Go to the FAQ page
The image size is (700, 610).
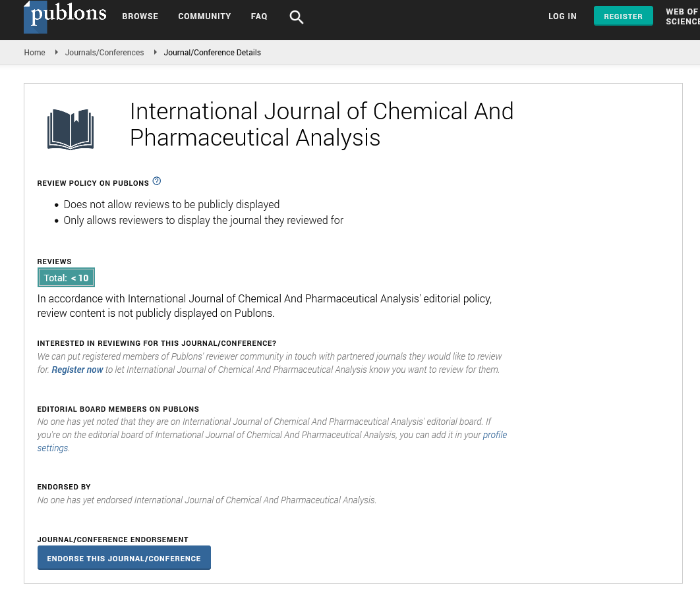[259, 16]
